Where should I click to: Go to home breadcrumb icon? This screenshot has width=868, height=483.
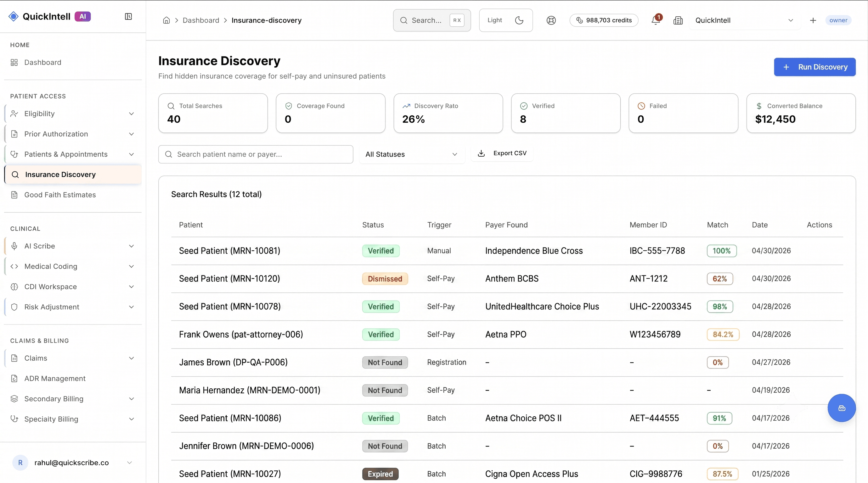point(166,20)
